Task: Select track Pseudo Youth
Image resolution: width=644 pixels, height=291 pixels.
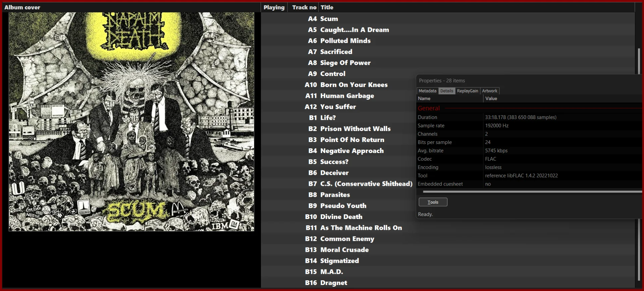Action: [338, 206]
